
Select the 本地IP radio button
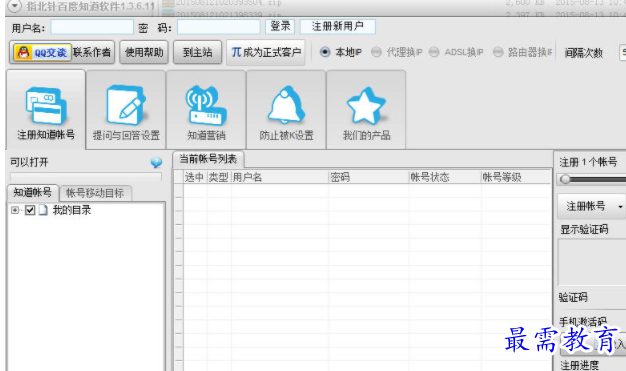click(x=325, y=52)
